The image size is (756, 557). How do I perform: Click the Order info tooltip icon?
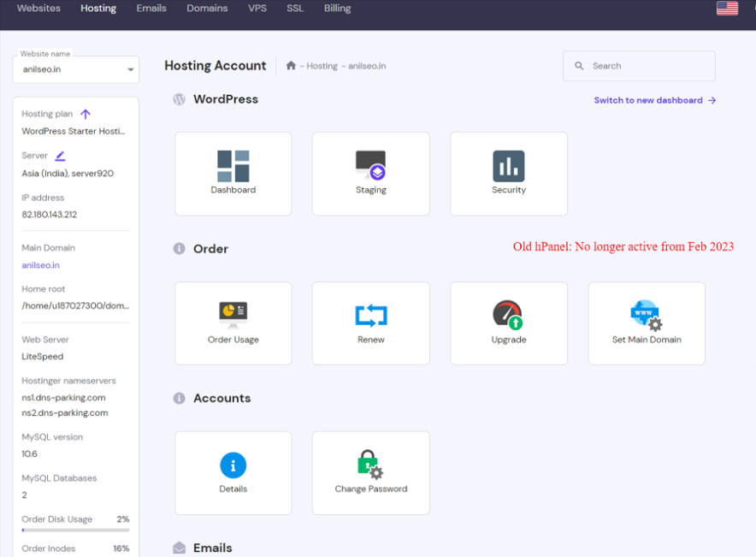click(178, 249)
